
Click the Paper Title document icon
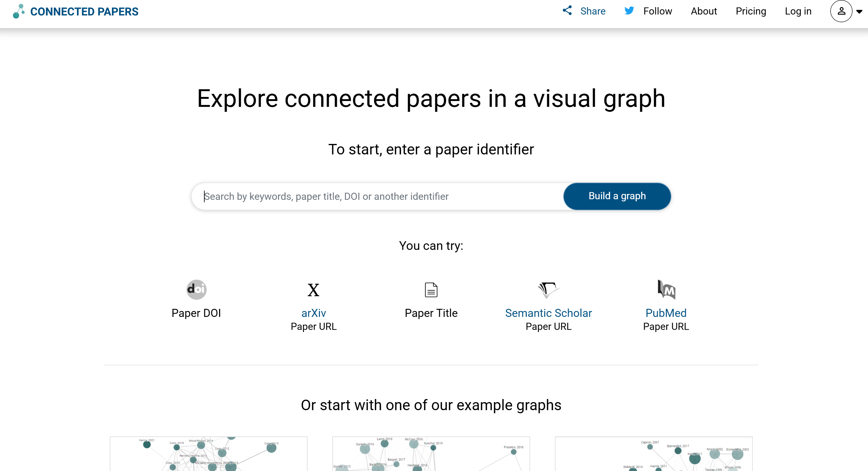tap(431, 290)
